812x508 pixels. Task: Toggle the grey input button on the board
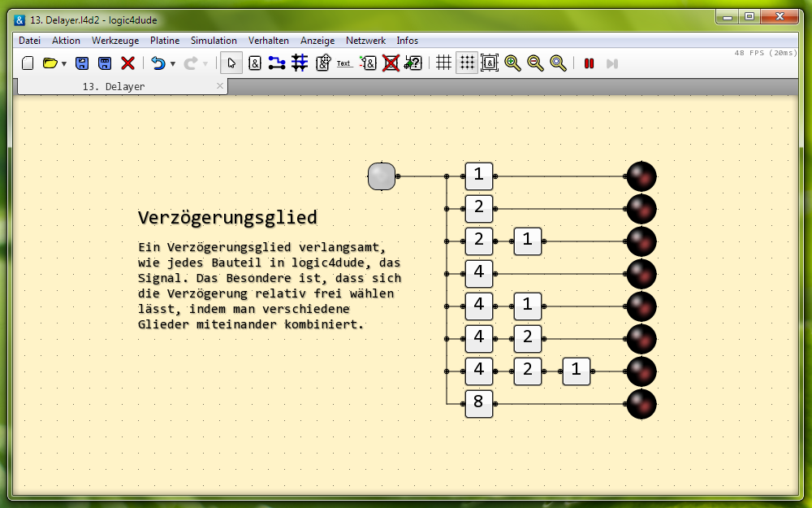tap(382, 176)
